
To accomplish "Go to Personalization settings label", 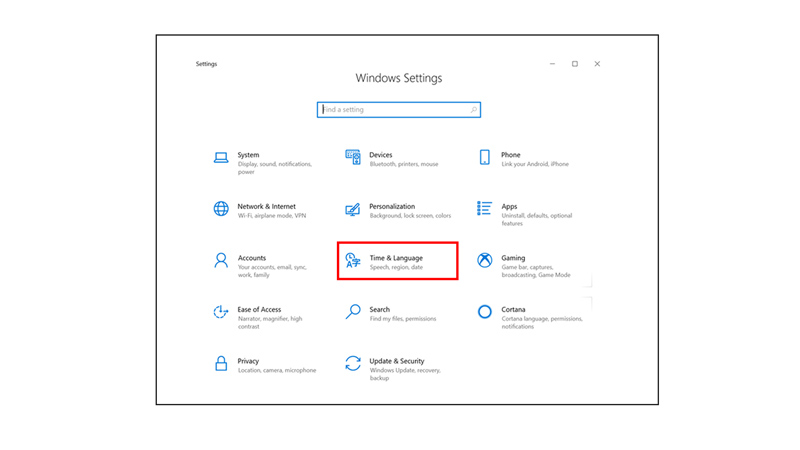I will pos(392,207).
